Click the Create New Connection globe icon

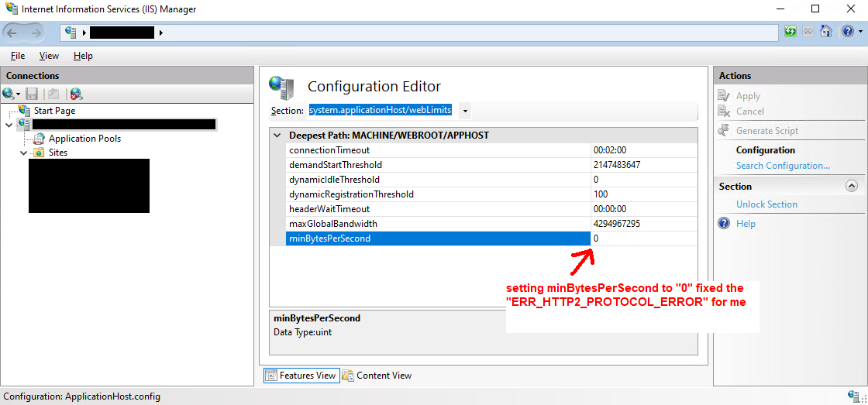tap(9, 94)
